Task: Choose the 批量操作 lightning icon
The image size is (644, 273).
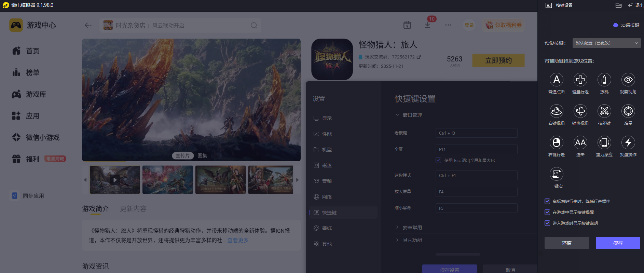Action: pyautogui.click(x=628, y=142)
